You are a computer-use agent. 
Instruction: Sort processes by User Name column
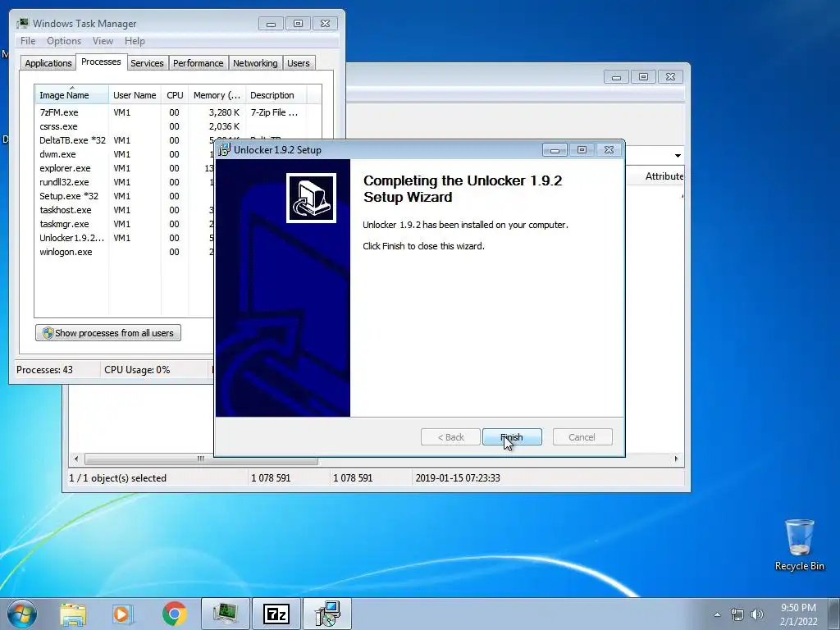click(x=135, y=95)
